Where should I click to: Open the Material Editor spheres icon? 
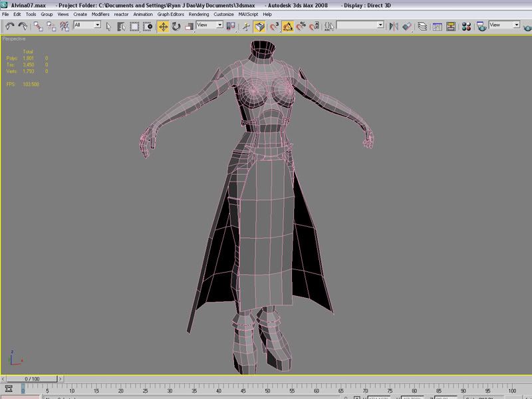click(x=466, y=26)
